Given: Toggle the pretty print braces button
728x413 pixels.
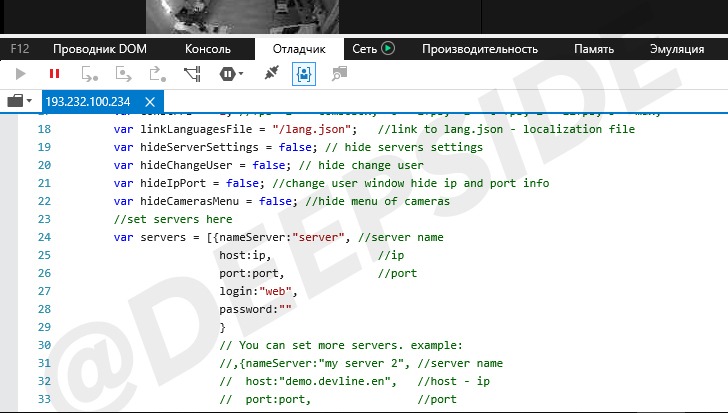Looking at the screenshot, I should coord(304,74).
